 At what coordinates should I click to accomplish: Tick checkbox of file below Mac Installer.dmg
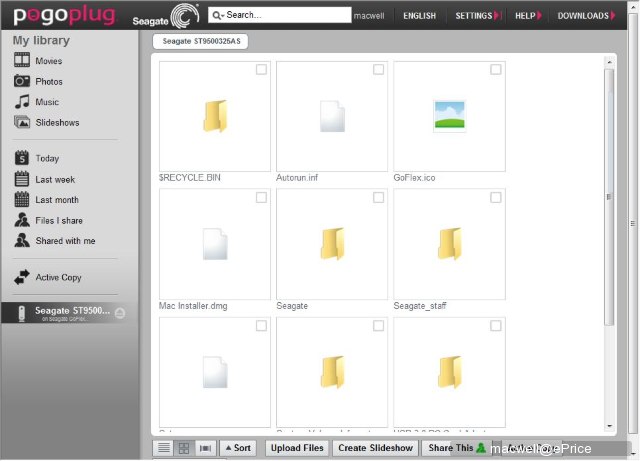(x=261, y=326)
